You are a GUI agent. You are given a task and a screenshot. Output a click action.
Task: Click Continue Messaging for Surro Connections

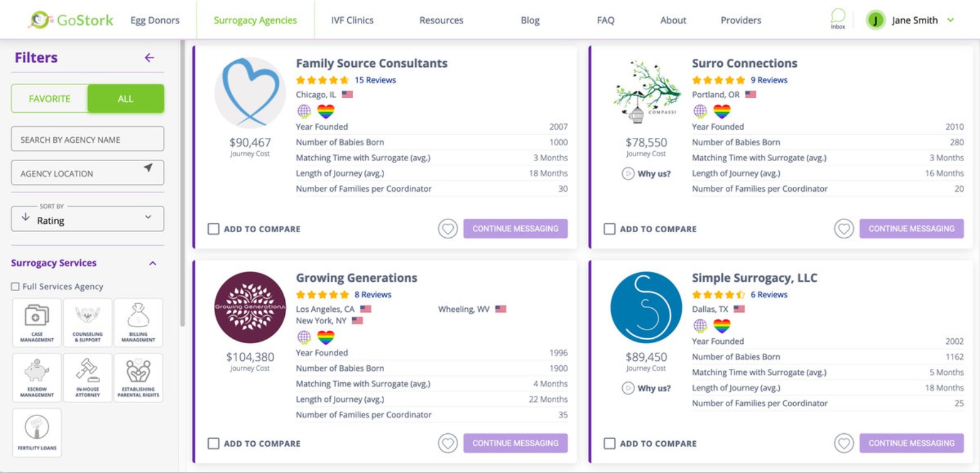(911, 229)
